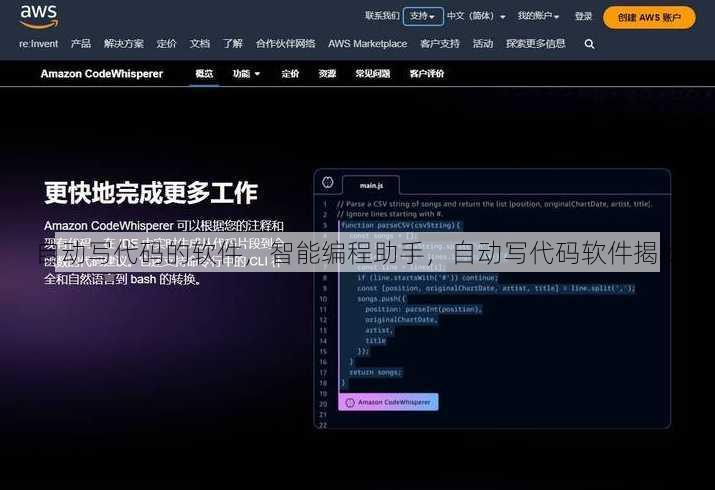This screenshot has height=490, width=715.
Task: Open the search magnifier icon
Action: coord(589,44)
